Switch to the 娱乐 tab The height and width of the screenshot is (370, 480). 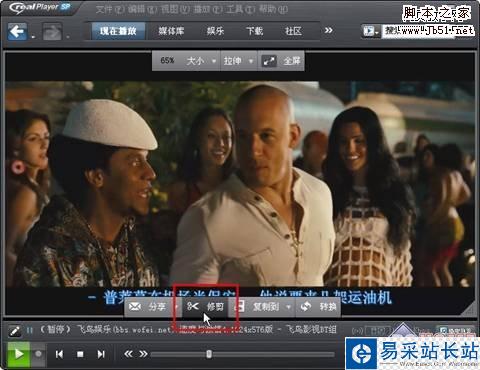[215, 31]
